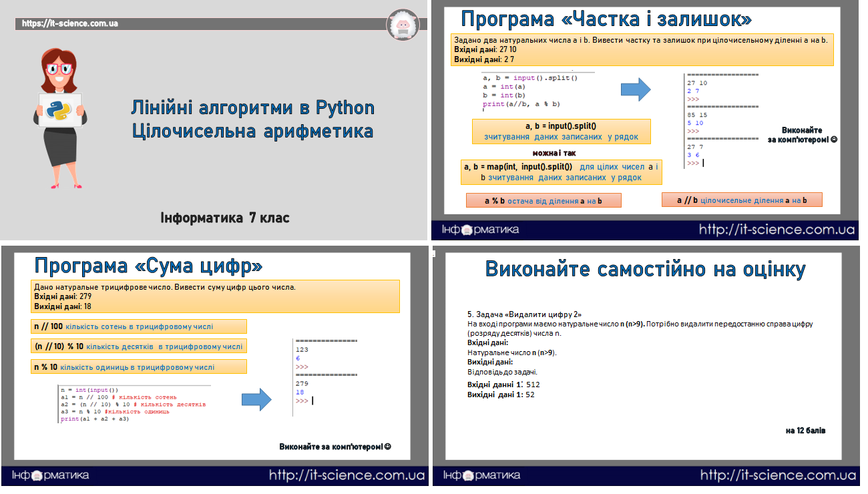The image size is (868, 494).
Task: Select the «n // 100 кількість сотень» box
Action: [x=139, y=326]
